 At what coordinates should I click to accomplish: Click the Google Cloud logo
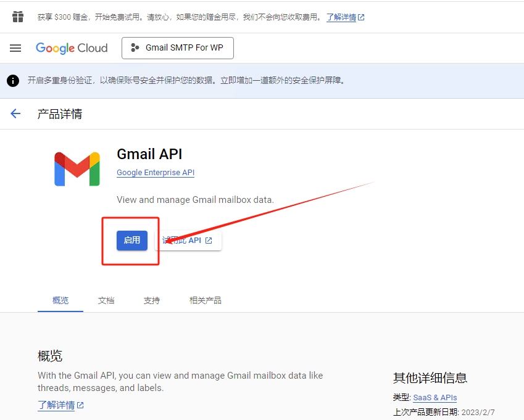pos(72,48)
